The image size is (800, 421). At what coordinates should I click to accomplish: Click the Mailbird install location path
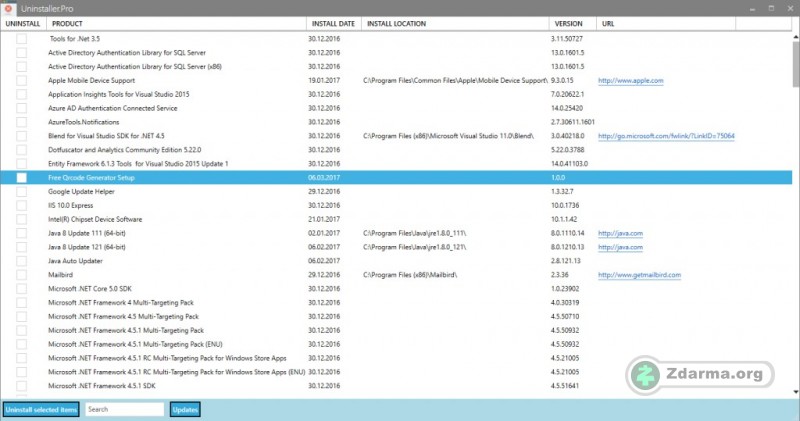tap(410, 275)
